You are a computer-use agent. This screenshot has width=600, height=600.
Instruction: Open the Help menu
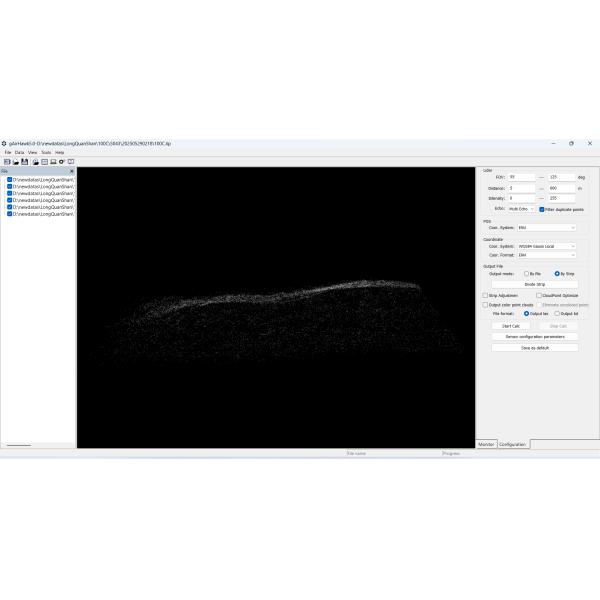60,152
